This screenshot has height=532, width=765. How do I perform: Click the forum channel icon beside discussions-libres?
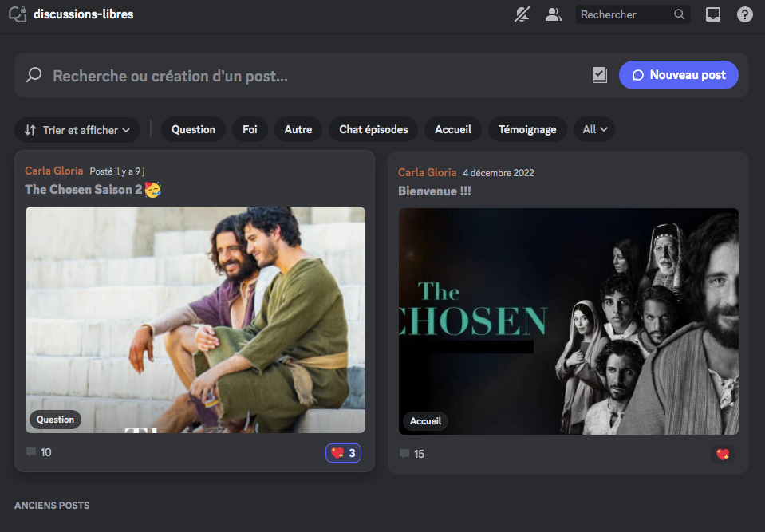pos(18,14)
